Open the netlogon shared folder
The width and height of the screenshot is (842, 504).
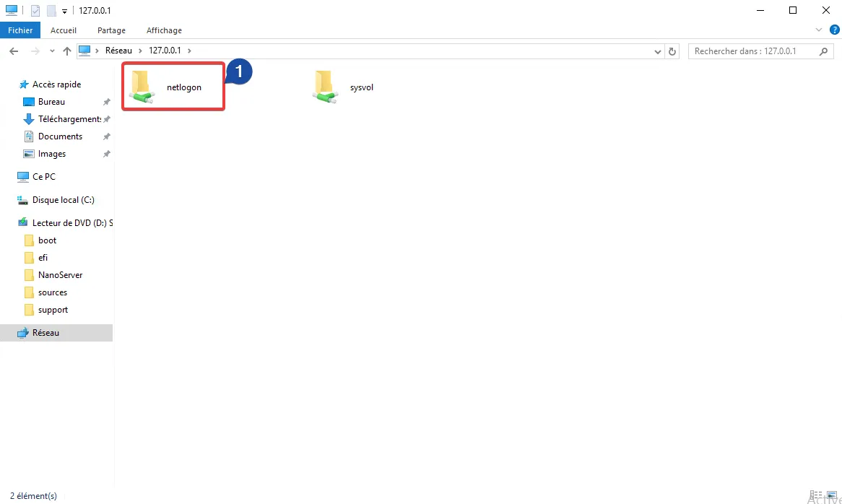tap(172, 87)
